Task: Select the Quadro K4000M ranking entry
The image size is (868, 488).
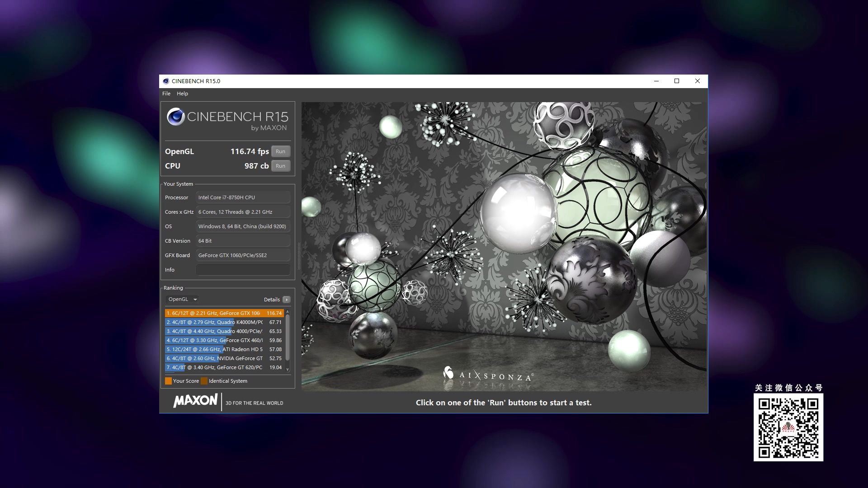Action: [224, 322]
